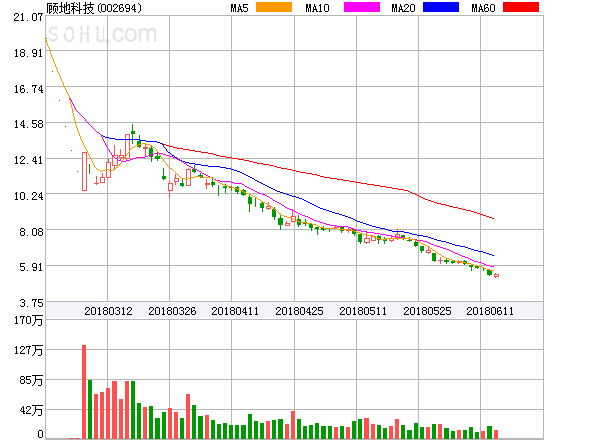Click the 16.74 price axis label
The height and width of the screenshot is (440, 600).
coord(28,89)
